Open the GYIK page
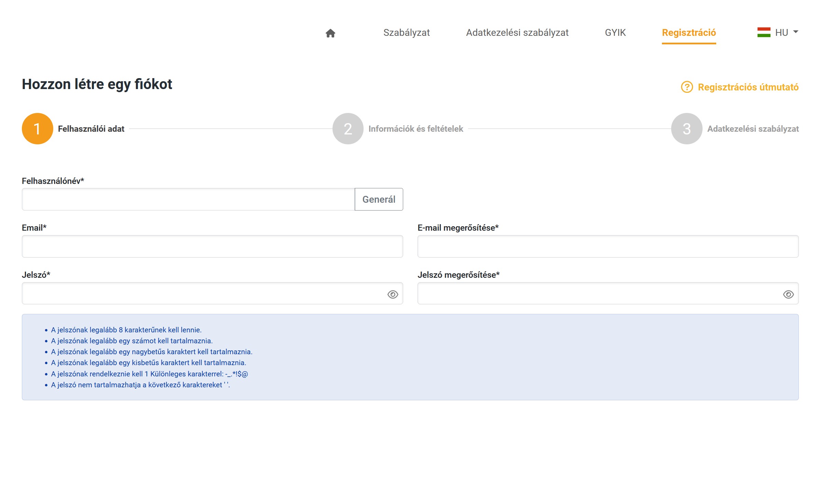 coord(615,32)
